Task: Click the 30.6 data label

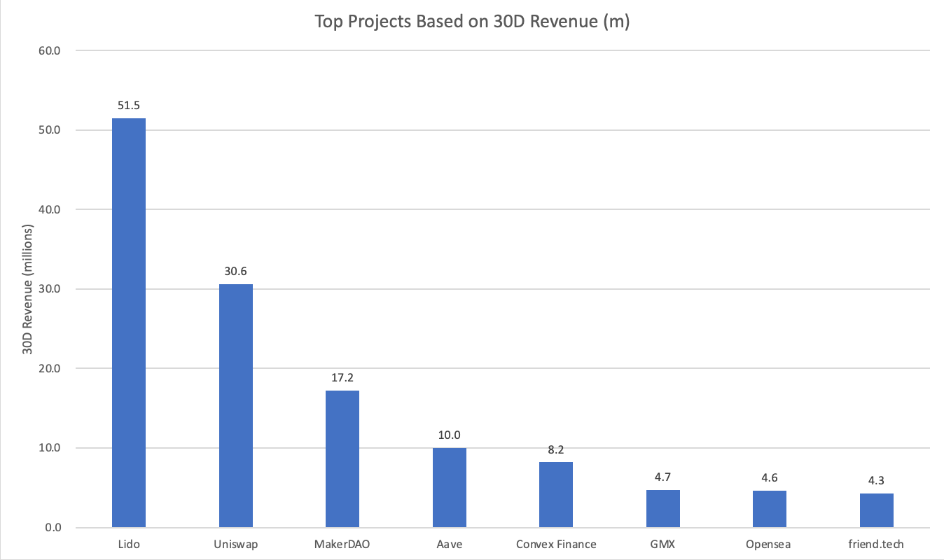Action: coord(236,272)
